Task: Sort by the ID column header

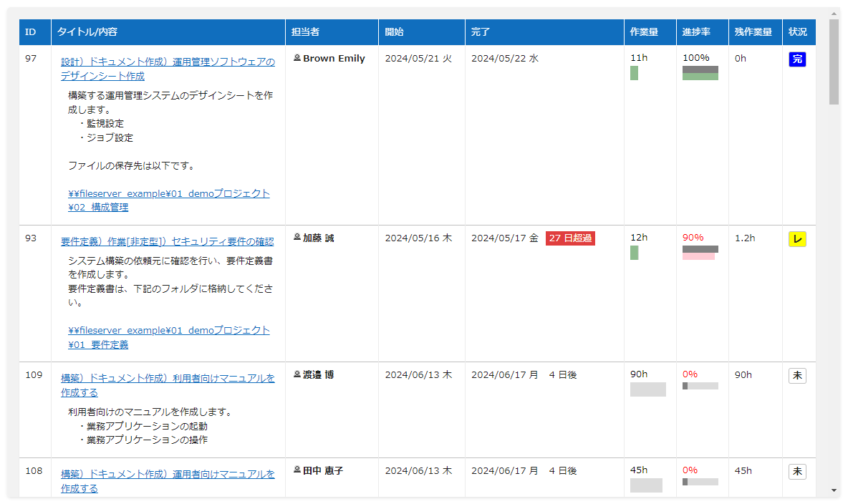Action: (35, 32)
